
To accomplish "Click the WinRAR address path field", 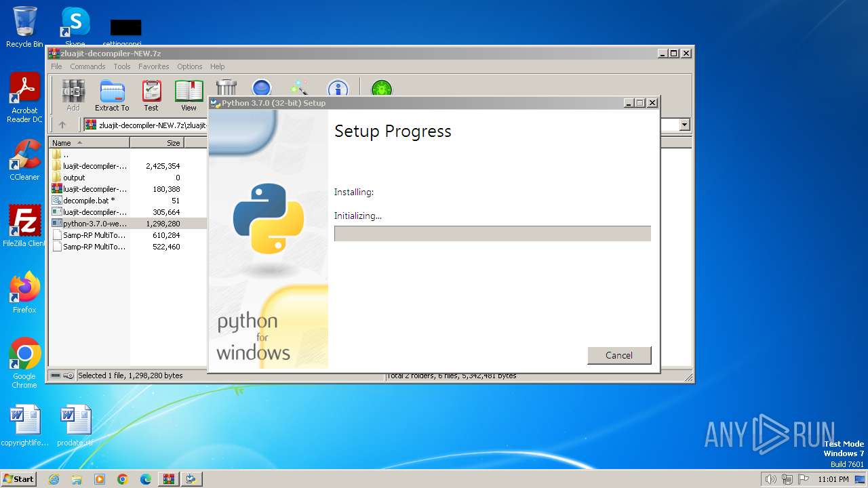I will coord(146,125).
